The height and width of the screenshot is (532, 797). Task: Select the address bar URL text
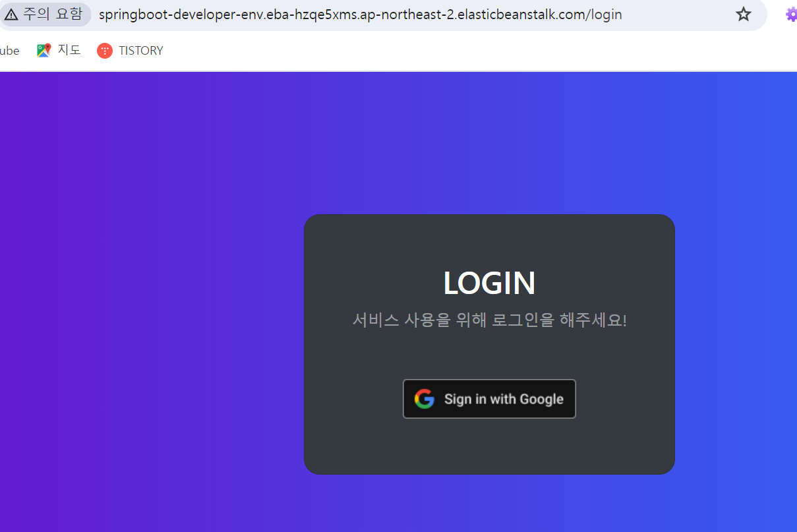tap(360, 15)
